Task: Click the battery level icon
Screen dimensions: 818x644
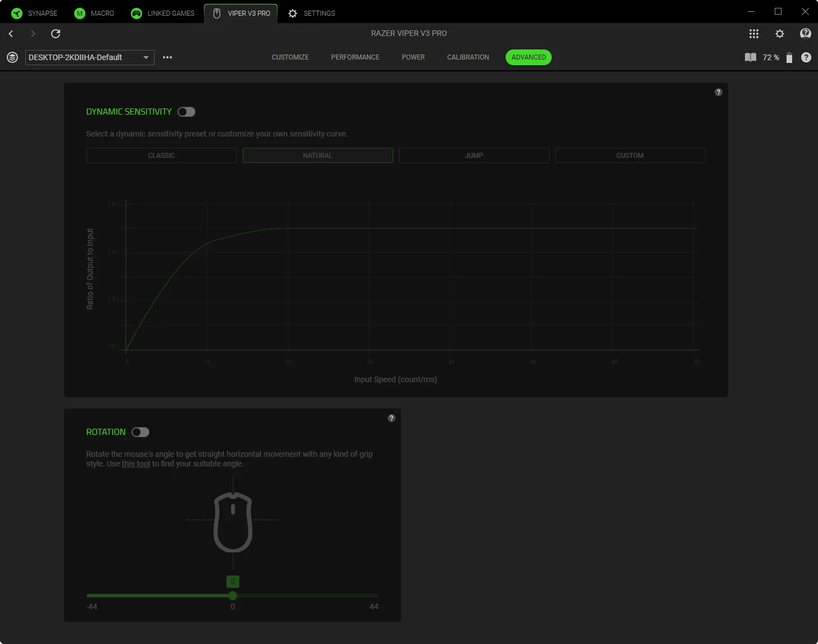Action: coord(789,57)
